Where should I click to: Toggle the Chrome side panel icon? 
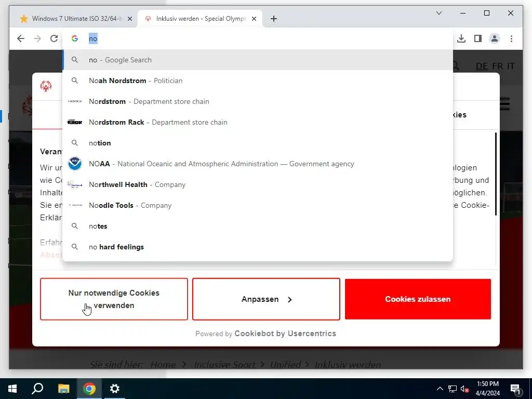tap(478, 38)
